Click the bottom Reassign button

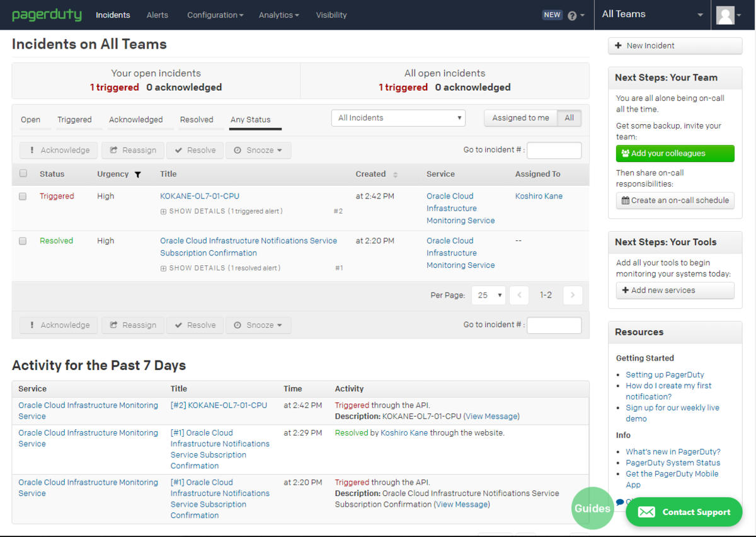click(133, 325)
